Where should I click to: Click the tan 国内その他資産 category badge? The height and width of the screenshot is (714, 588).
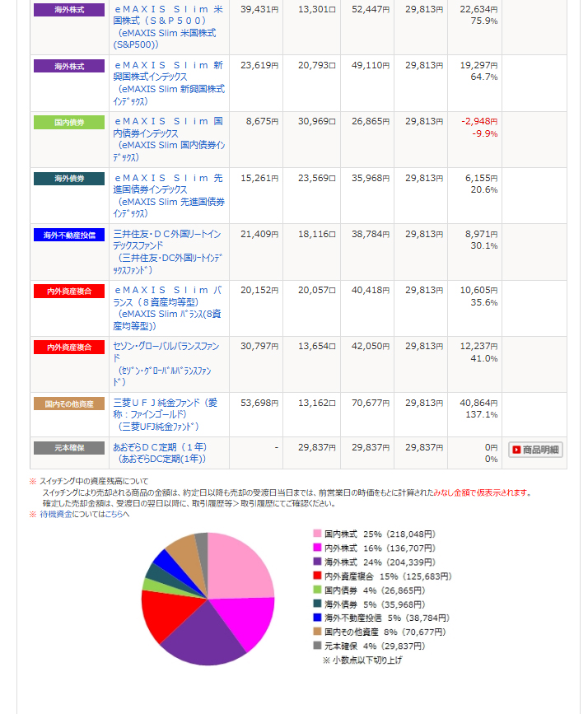click(x=69, y=404)
